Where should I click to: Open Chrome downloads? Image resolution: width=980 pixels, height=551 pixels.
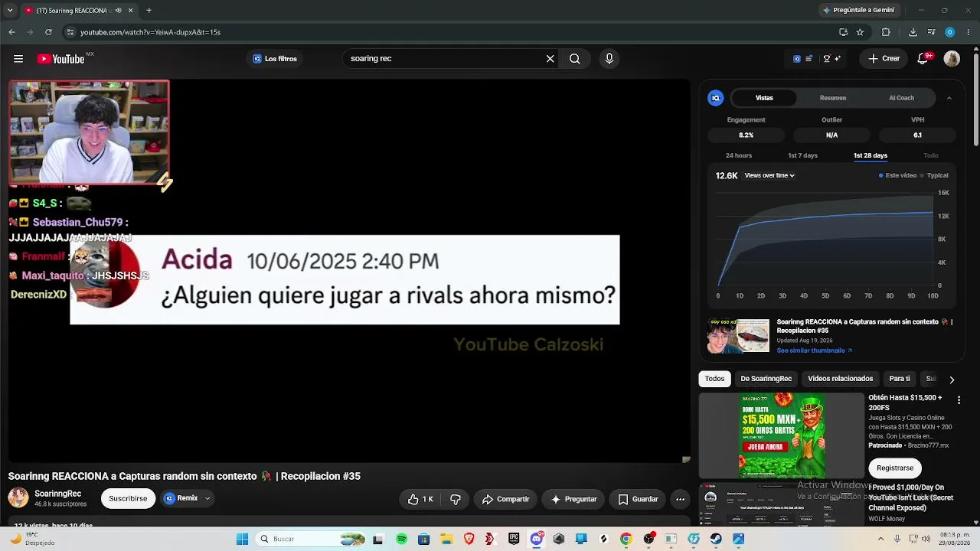click(913, 32)
